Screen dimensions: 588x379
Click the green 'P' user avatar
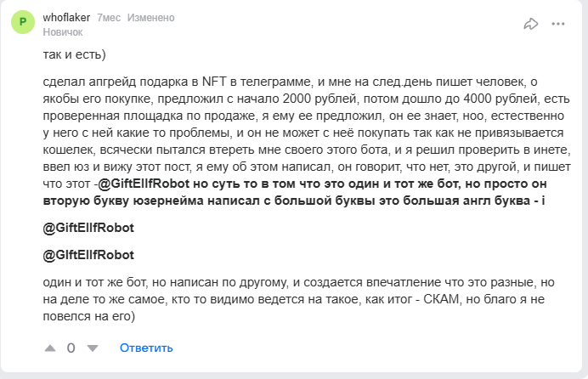pyautogui.click(x=23, y=23)
